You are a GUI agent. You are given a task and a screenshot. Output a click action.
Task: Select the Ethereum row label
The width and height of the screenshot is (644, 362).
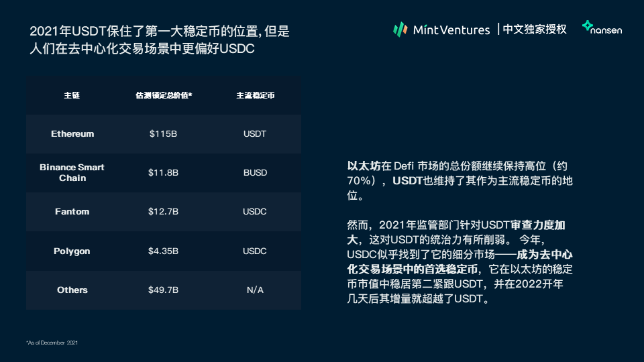(72, 134)
